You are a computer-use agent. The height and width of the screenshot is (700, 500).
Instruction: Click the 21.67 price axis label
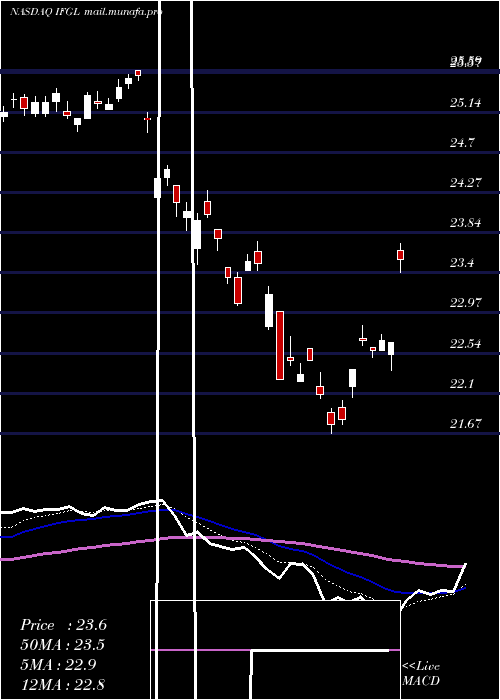pyautogui.click(x=466, y=424)
